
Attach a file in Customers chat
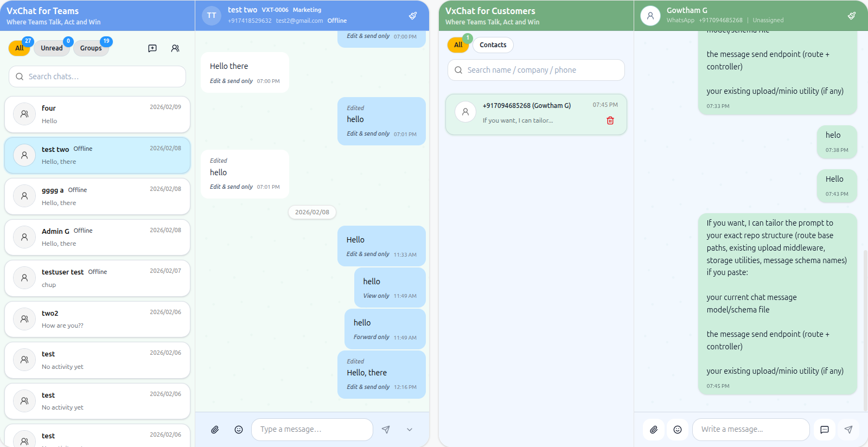pyautogui.click(x=654, y=430)
